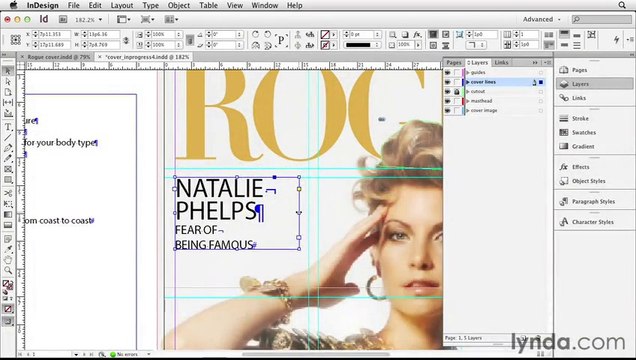Click the drop shadow icon in control bar
This screenshot has height=360, width=636.
[x=405, y=35]
